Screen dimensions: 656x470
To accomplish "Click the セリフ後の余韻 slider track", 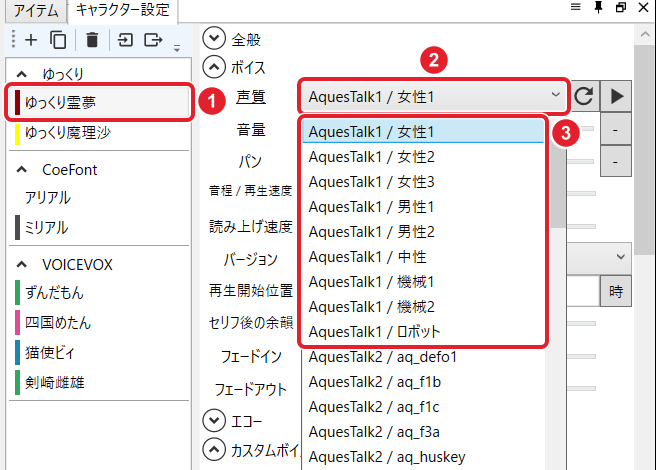I will tap(582, 323).
